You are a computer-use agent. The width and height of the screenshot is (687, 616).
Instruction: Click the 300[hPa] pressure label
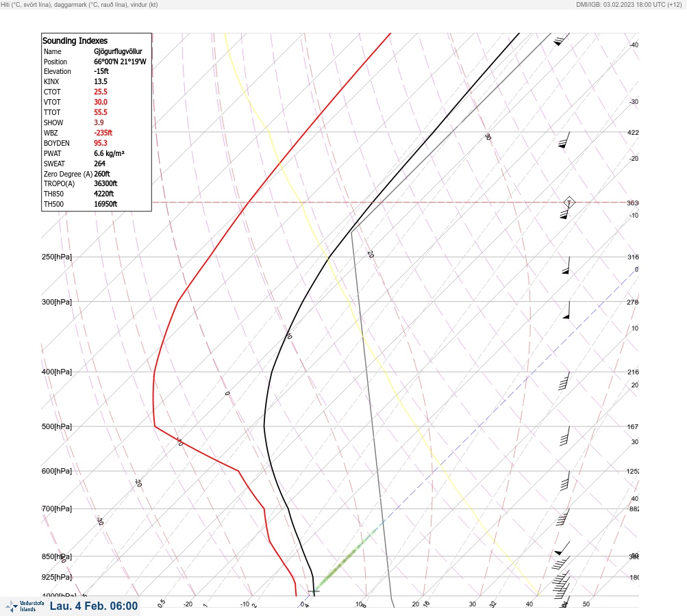pos(57,302)
